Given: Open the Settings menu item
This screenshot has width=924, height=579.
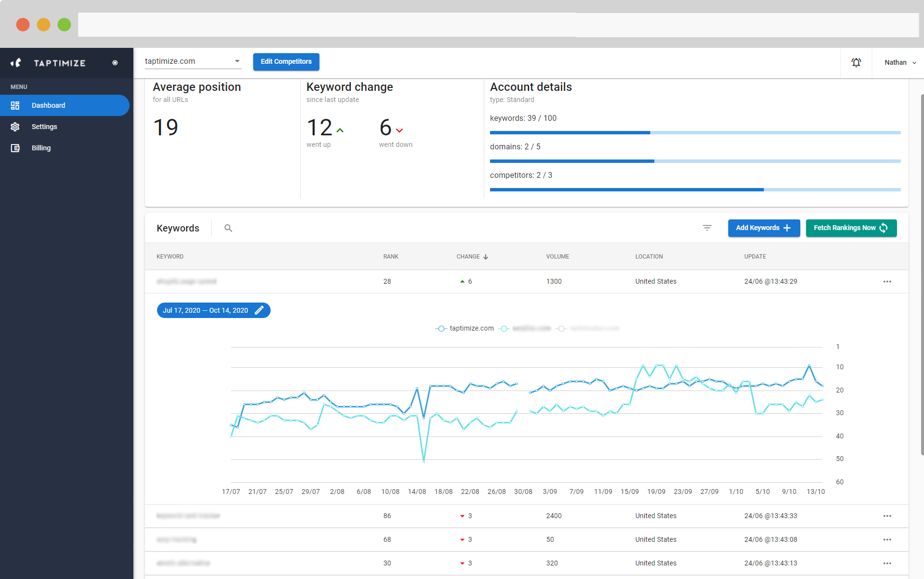Looking at the screenshot, I should click(x=65, y=127).
